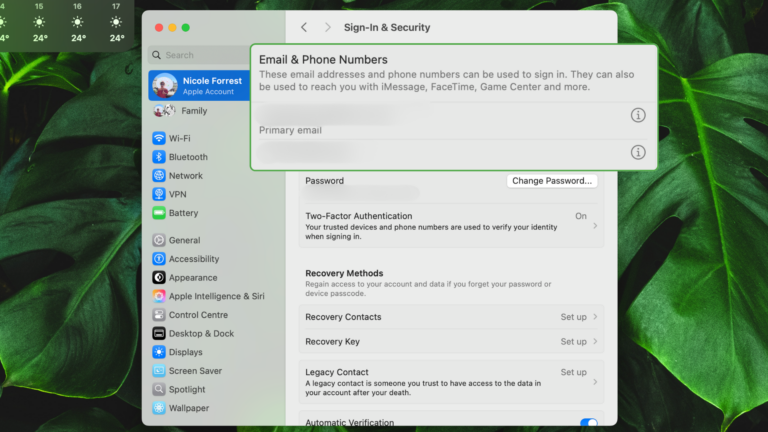The width and height of the screenshot is (768, 432).
Task: Expand Two-Factor Authentication chevron
Action: (595, 226)
